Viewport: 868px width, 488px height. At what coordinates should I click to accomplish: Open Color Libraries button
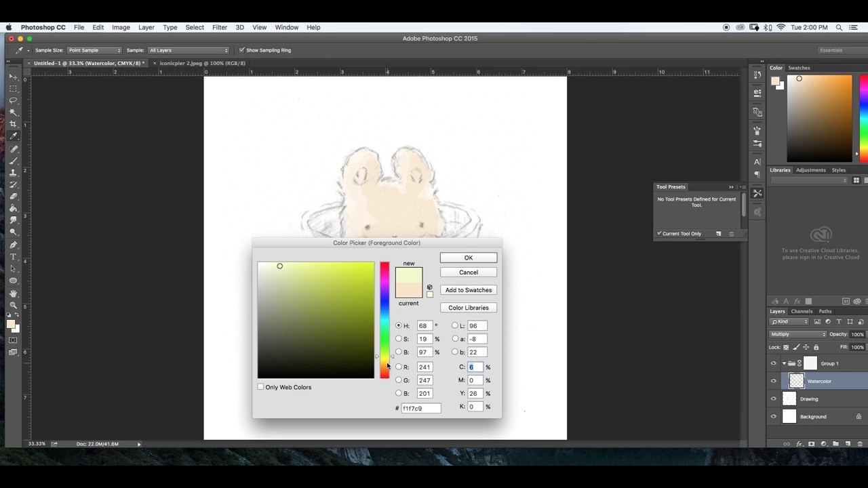pos(468,308)
